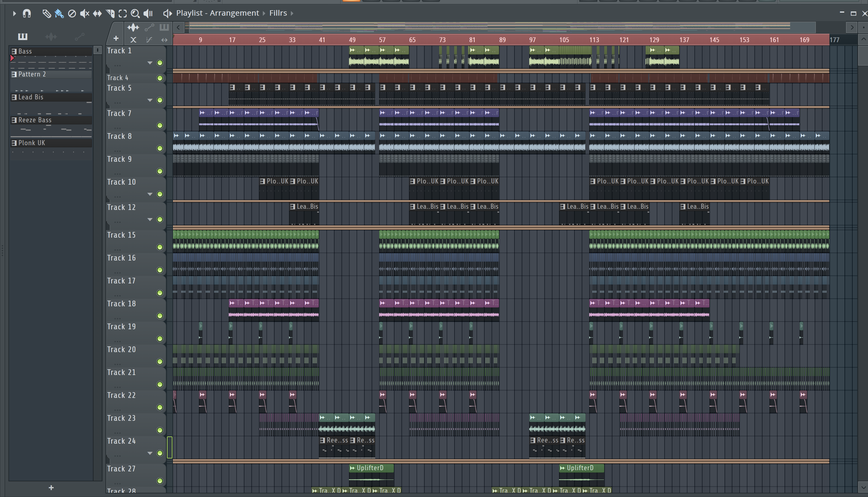Select the Paint brush tool

click(59, 13)
